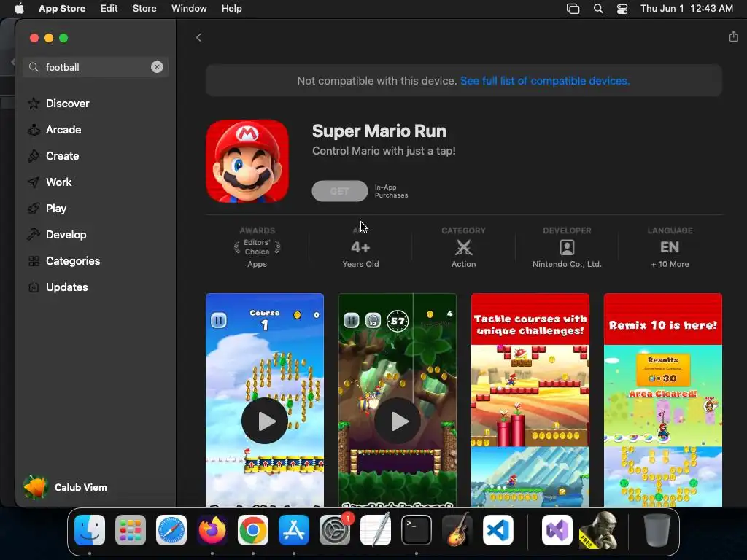Open the Store menu
The height and width of the screenshot is (560, 747).
coord(144,9)
